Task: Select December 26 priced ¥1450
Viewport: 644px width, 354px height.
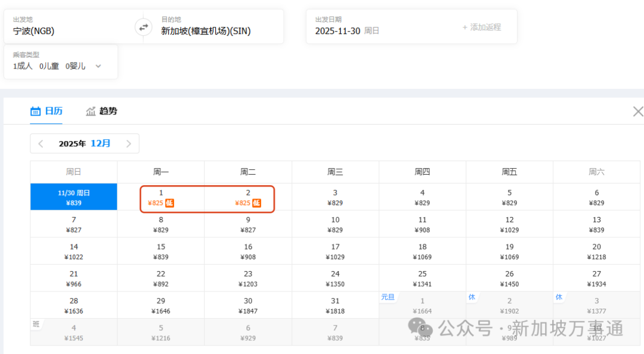Action: click(x=509, y=278)
